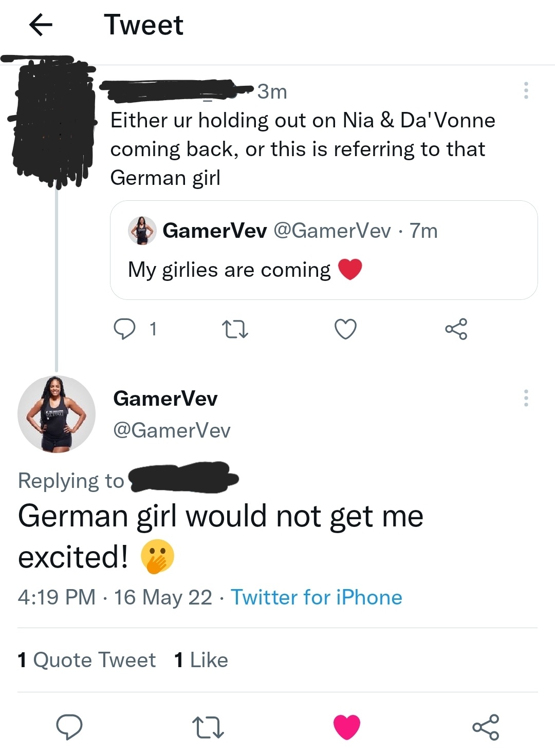Reply to GamerVev's tweet at bottom
555x756 pixels.
click(x=69, y=727)
